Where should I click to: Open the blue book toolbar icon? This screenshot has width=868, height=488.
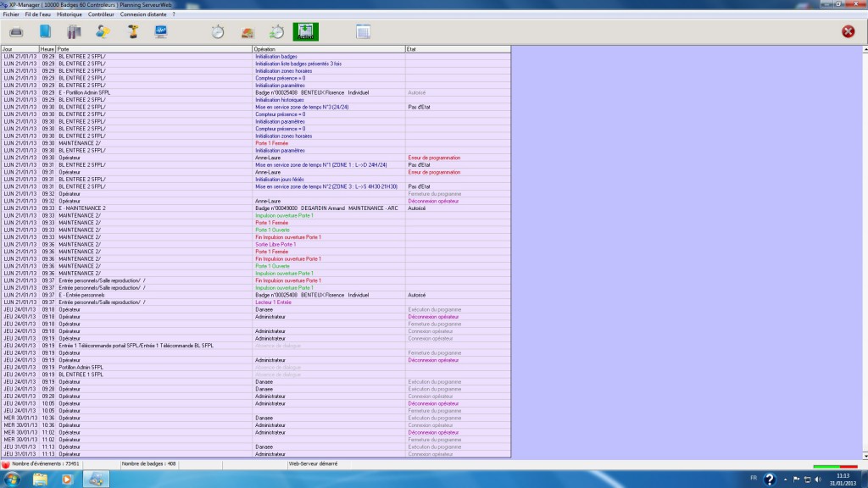tap(45, 31)
